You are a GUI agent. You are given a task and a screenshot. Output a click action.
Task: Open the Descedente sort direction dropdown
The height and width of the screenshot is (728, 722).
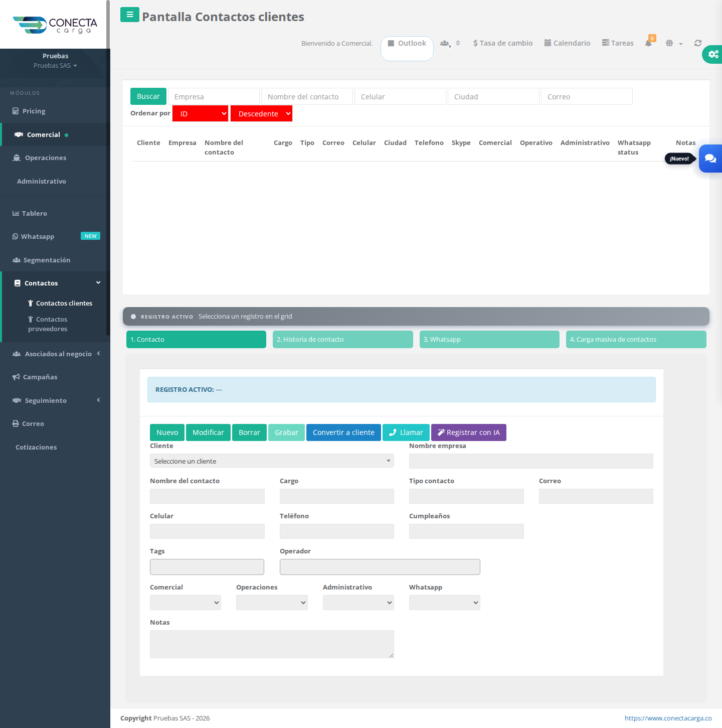(x=261, y=113)
